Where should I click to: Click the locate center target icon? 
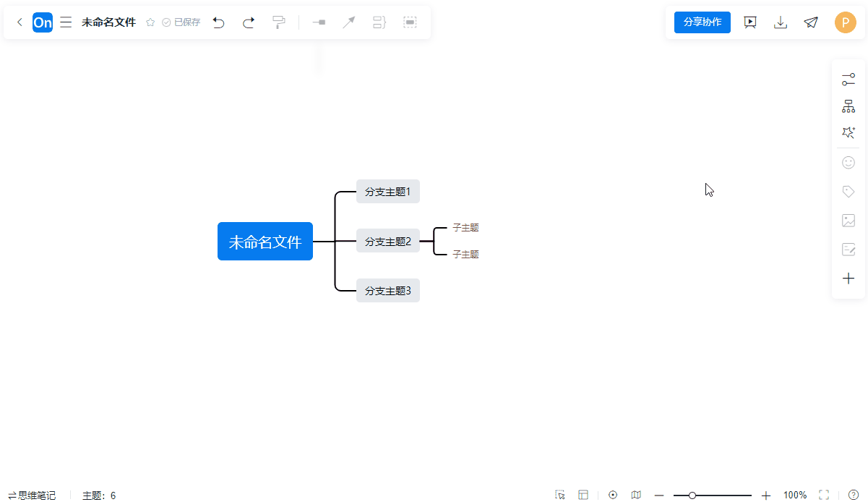click(x=613, y=495)
